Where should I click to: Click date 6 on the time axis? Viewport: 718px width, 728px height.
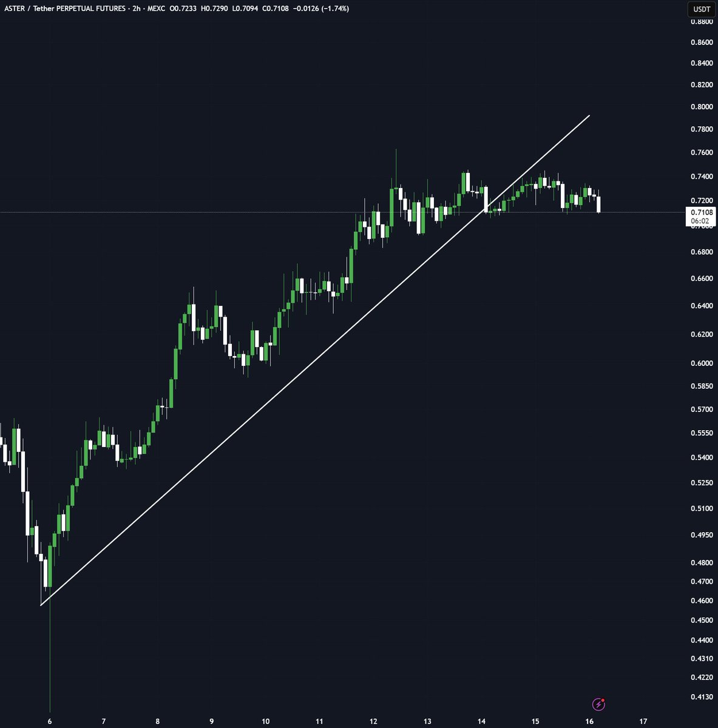(x=50, y=721)
